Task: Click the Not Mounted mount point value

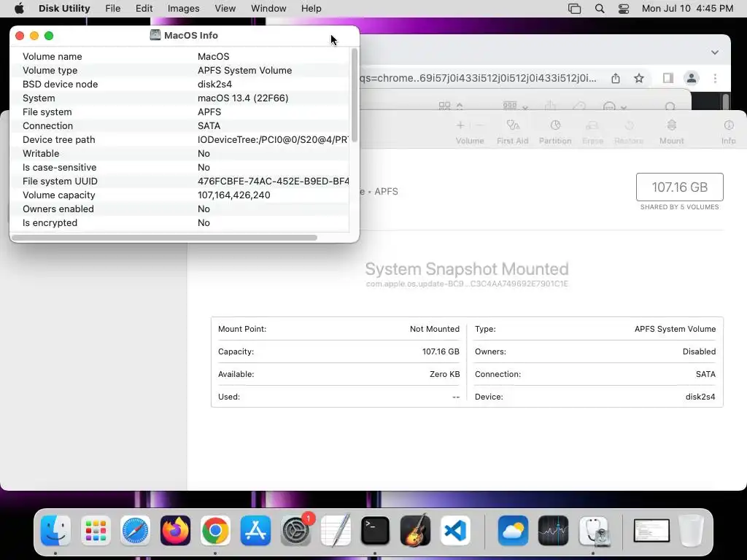Action: 435,329
